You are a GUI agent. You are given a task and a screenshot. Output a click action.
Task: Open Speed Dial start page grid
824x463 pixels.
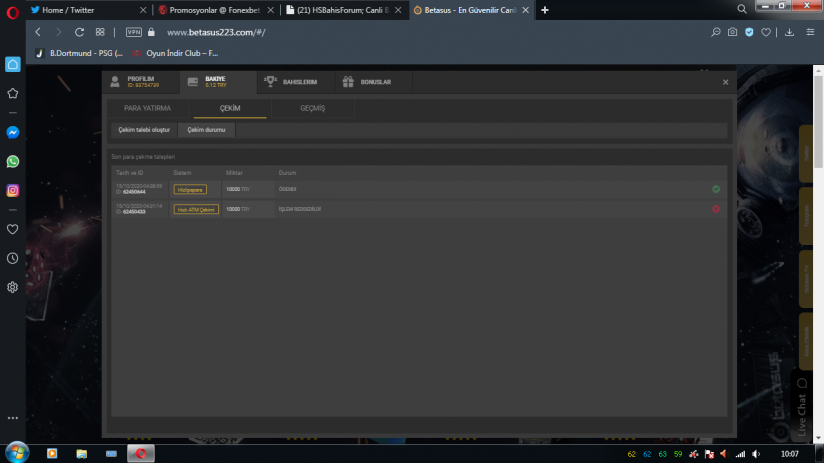(x=100, y=32)
